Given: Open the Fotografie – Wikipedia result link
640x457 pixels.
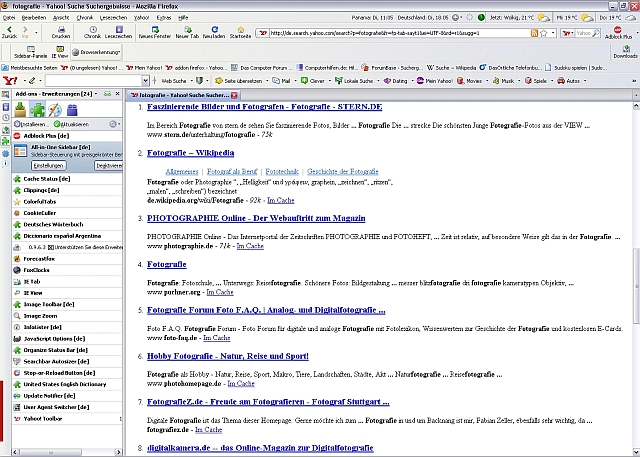Looking at the screenshot, I should click(x=191, y=153).
